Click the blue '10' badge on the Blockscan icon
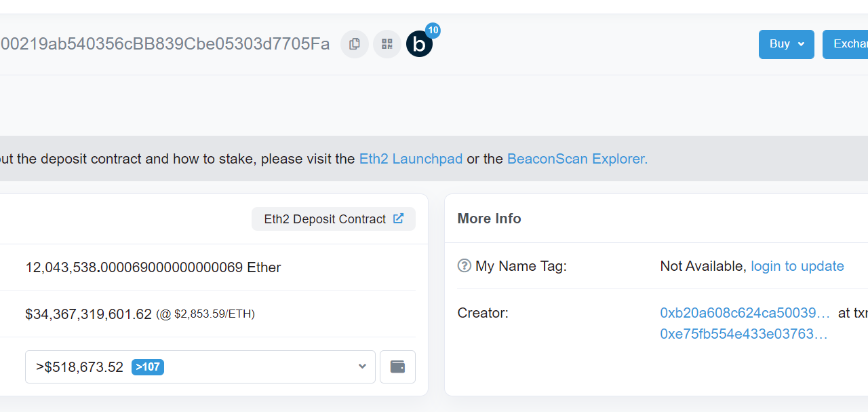This screenshot has height=412, width=868. tap(432, 30)
